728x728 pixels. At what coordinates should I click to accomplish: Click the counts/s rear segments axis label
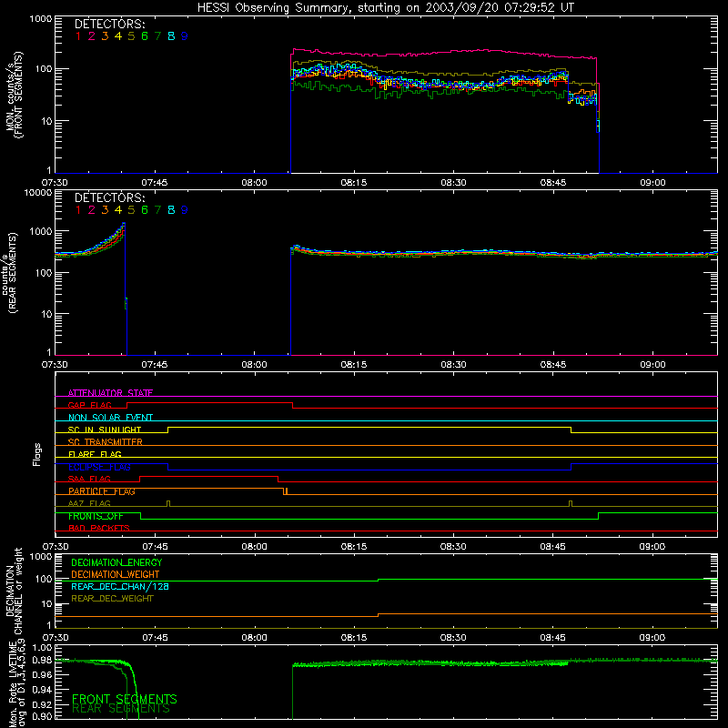(x=9, y=273)
